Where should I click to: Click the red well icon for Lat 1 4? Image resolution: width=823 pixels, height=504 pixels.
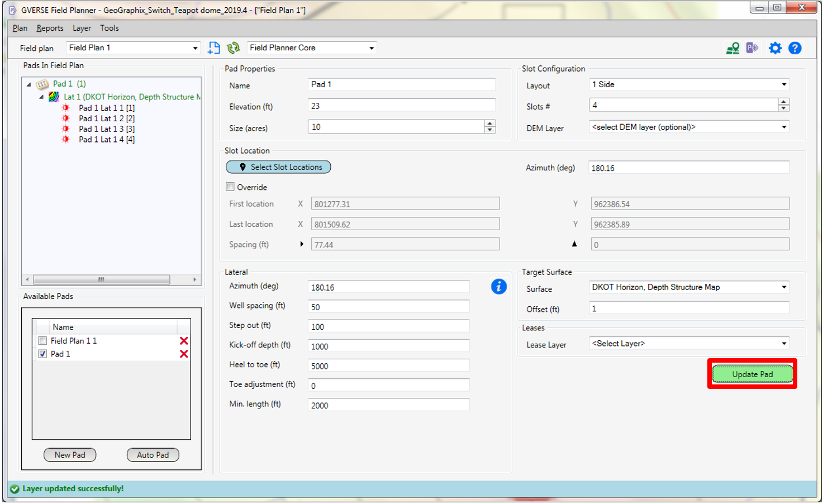click(x=66, y=140)
